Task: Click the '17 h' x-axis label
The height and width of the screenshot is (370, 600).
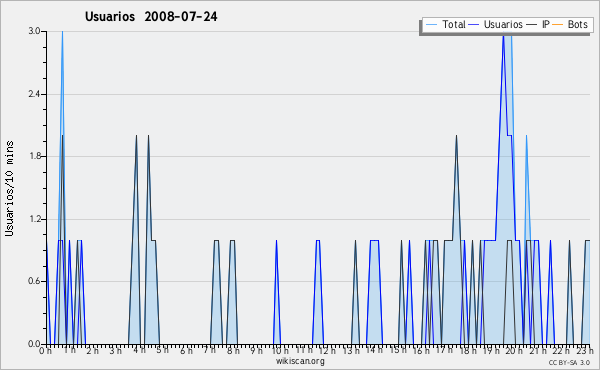Action: [x=445, y=350]
